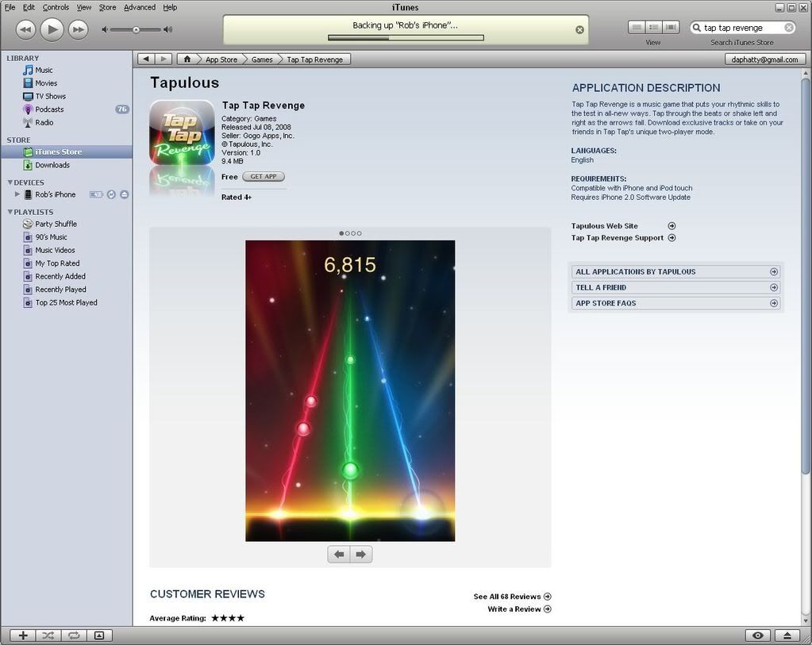The height and width of the screenshot is (645, 812).
Task: Open the Tapulous Web Site link
Action: pos(623,225)
